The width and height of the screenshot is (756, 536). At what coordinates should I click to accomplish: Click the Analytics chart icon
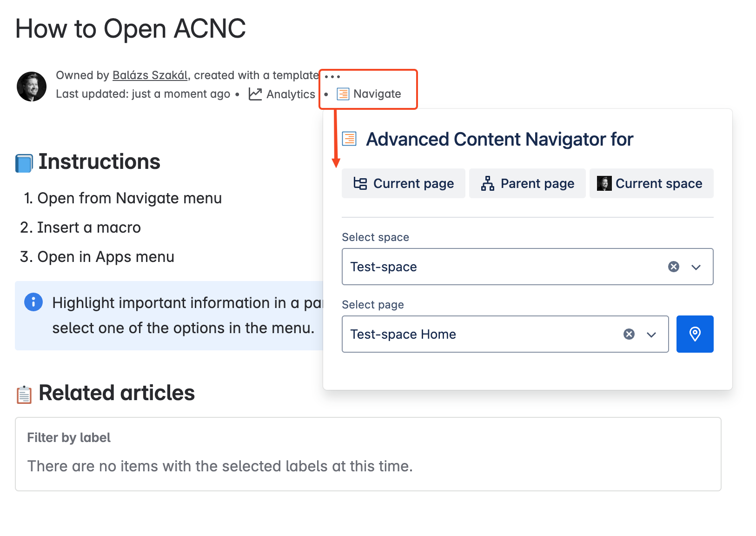coord(255,94)
